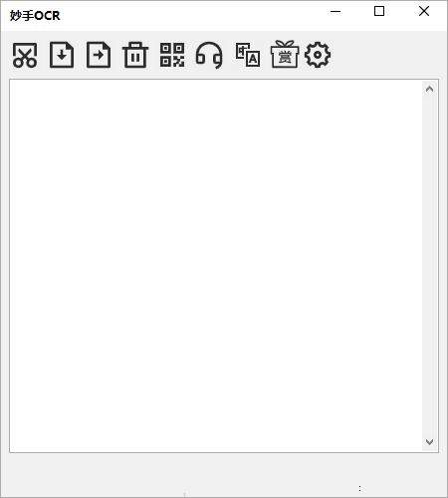Click the scrollbar down arrow
This screenshot has height=498, width=448.
[x=429, y=442]
